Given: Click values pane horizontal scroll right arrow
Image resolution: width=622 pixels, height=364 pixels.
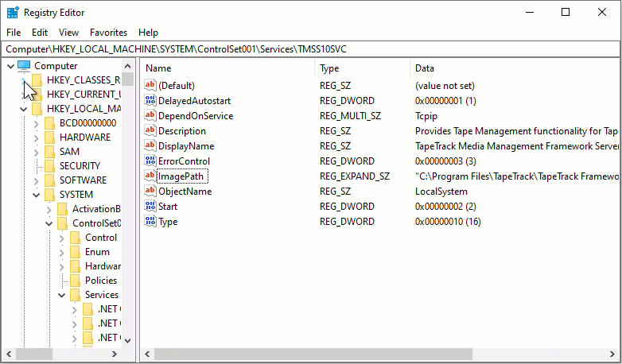Looking at the screenshot, I should click(x=612, y=354).
